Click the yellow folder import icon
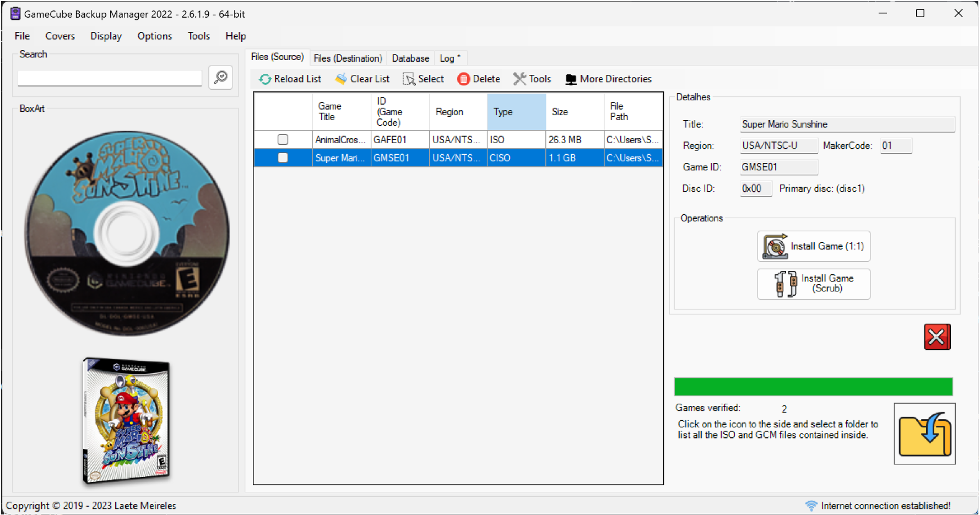This screenshot has height=515, width=980. 924,434
